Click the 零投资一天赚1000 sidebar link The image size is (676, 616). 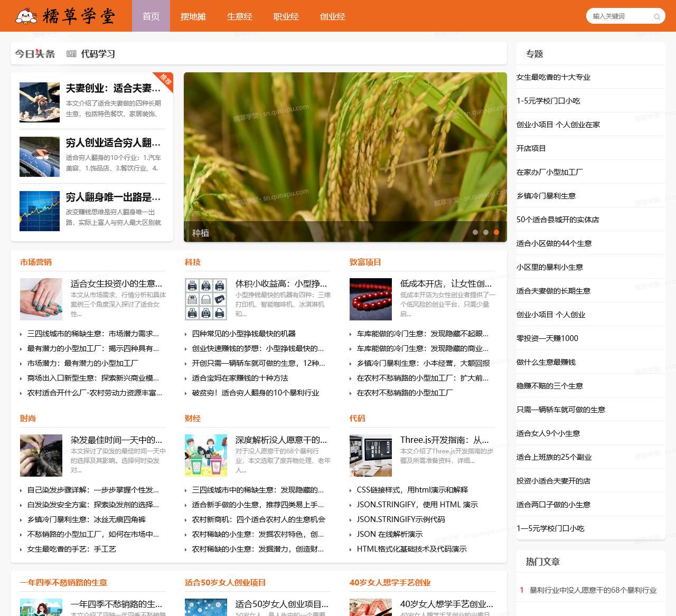[547, 338]
